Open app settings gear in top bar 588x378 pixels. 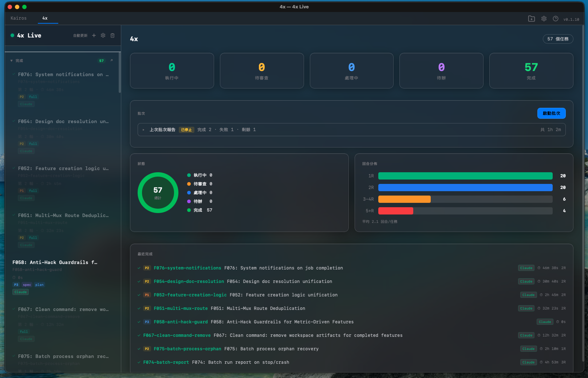544,19
